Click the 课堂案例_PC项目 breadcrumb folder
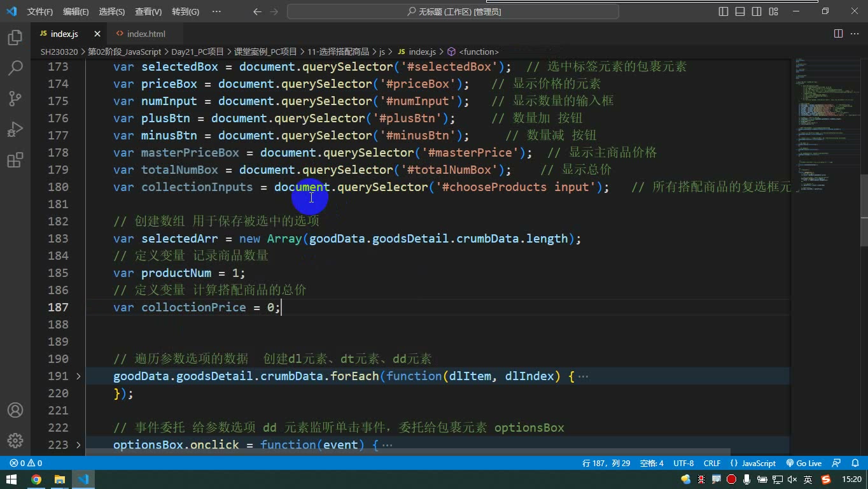Screen dimensions: 868x489 click(x=265, y=52)
